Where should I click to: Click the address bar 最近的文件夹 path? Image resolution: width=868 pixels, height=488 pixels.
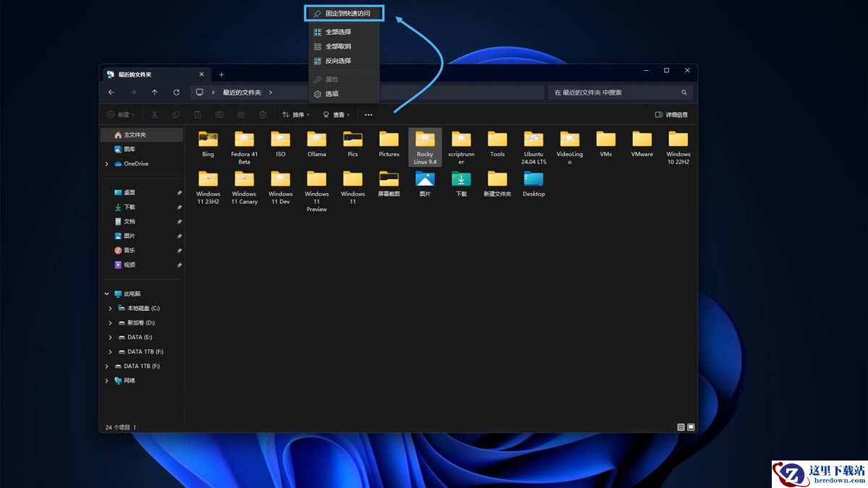tap(242, 93)
